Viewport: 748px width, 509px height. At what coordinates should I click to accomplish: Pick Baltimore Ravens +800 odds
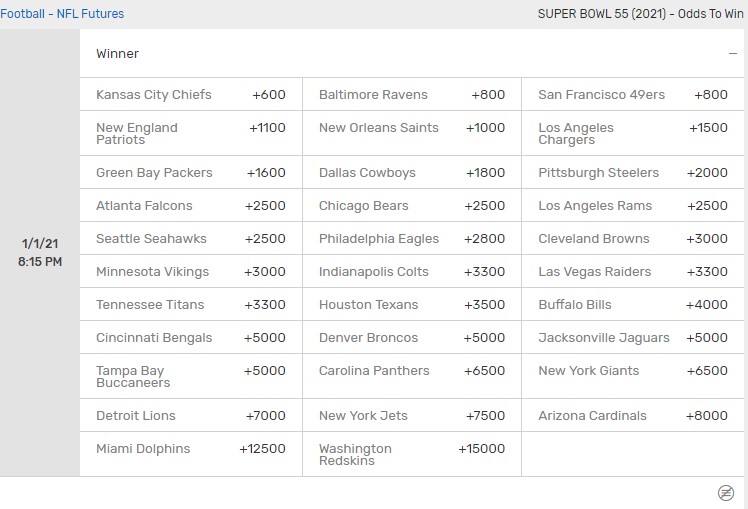(x=412, y=95)
